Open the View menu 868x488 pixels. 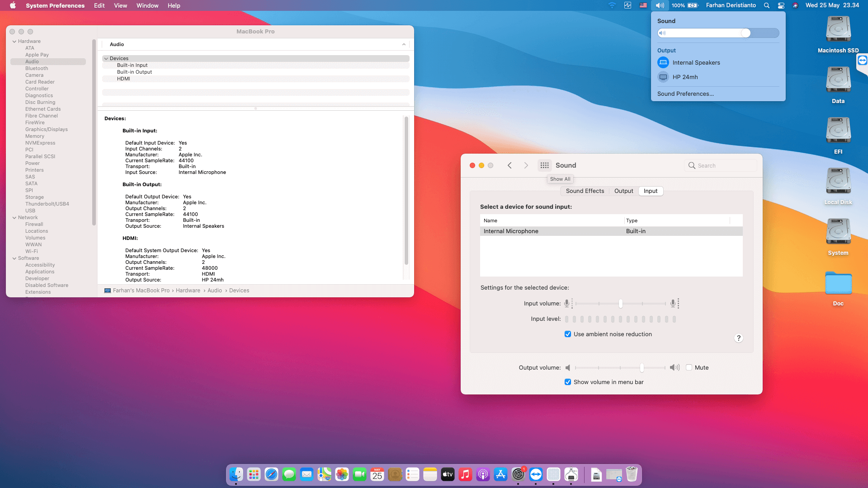click(121, 5)
